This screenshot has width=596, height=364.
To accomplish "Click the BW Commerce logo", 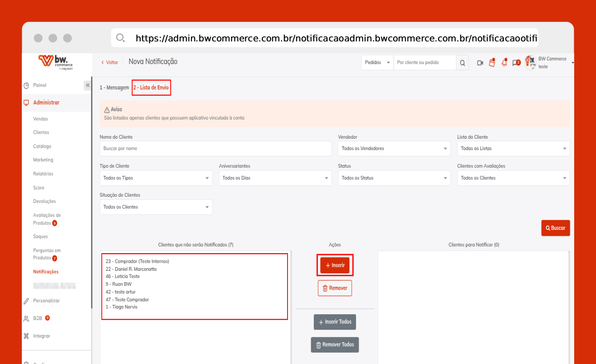I will 55,62.
